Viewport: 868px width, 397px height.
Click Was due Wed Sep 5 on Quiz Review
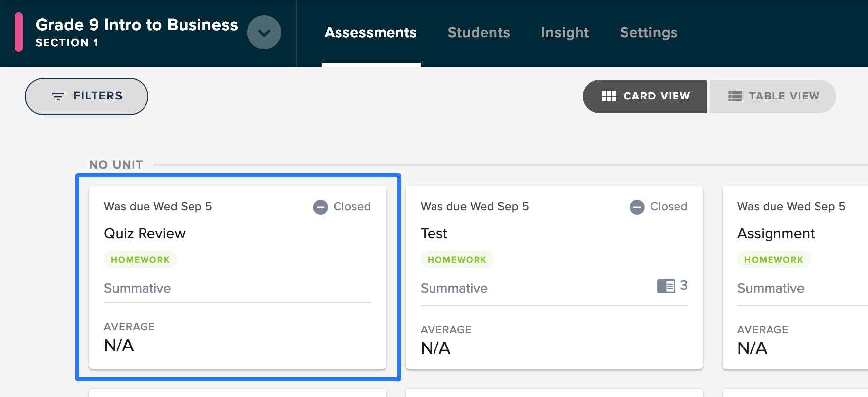pyautogui.click(x=158, y=207)
